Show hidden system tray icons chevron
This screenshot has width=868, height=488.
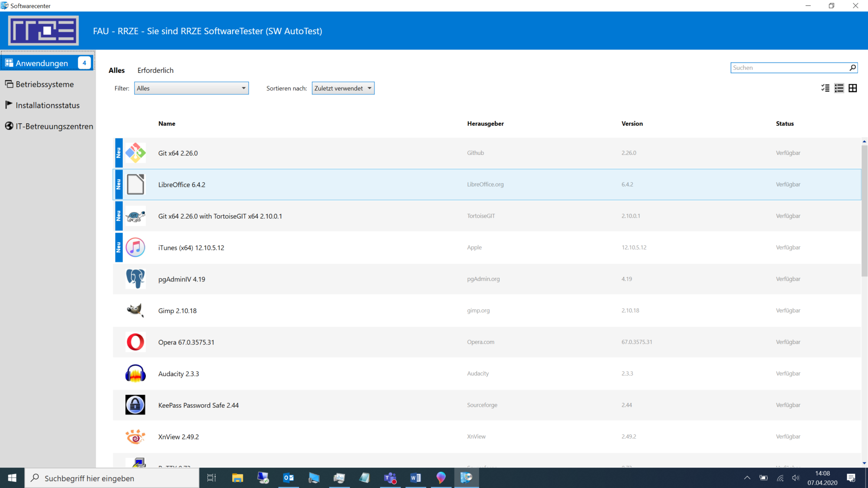747,478
